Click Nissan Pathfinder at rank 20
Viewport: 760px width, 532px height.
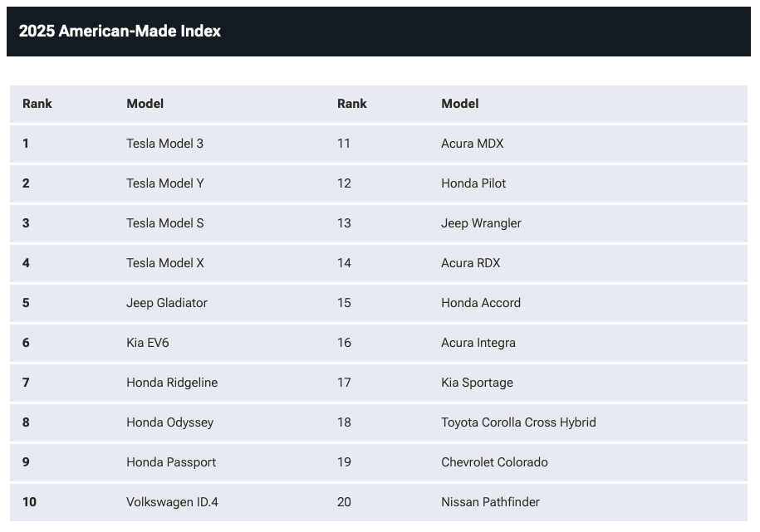(490, 502)
